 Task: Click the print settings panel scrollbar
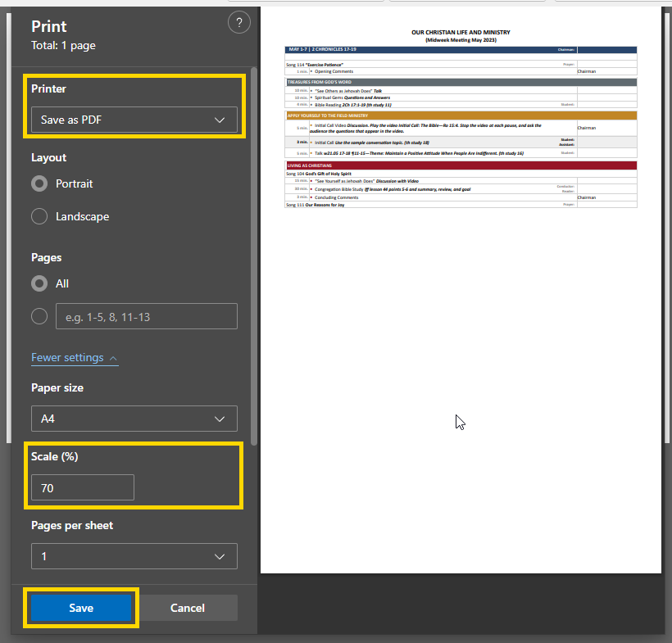coord(253,246)
